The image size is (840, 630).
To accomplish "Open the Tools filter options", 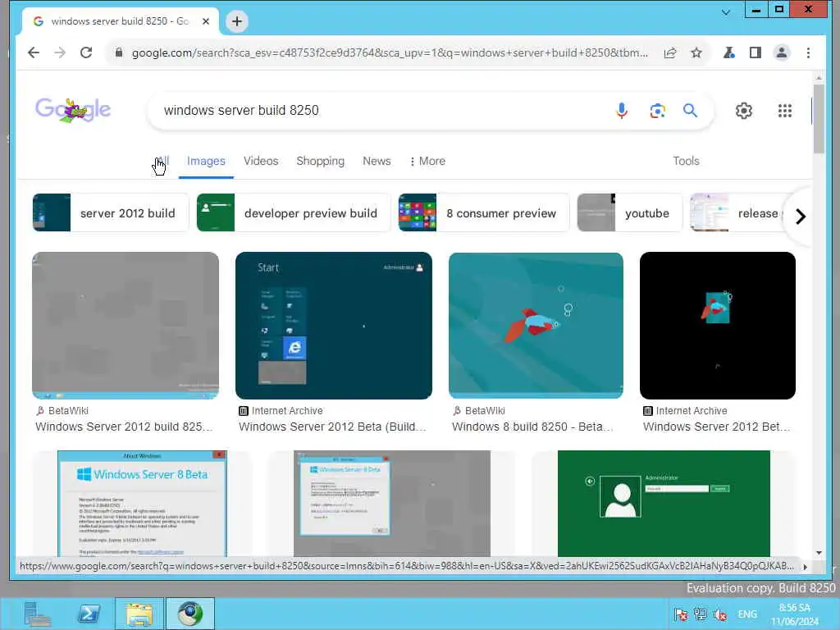I will 686,161.
